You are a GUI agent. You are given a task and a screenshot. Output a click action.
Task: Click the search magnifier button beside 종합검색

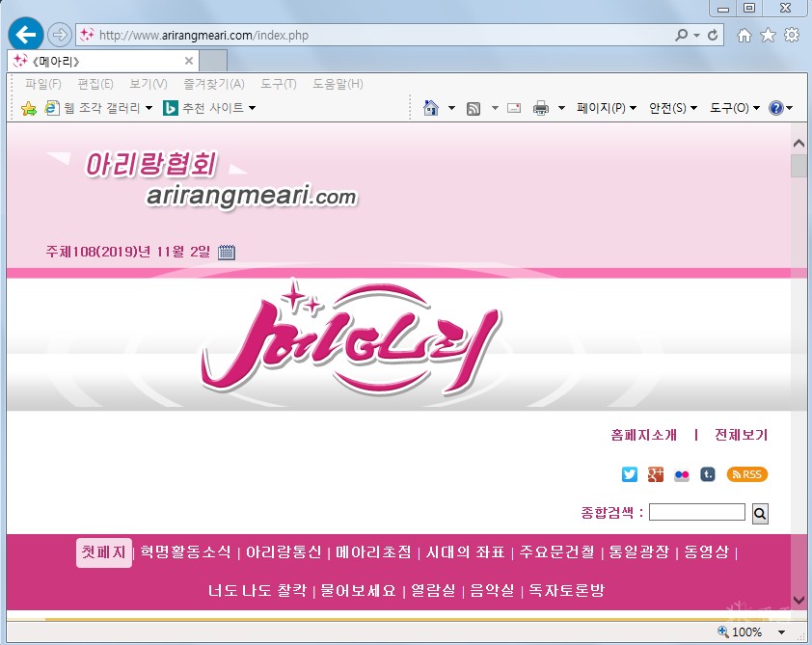click(x=760, y=513)
